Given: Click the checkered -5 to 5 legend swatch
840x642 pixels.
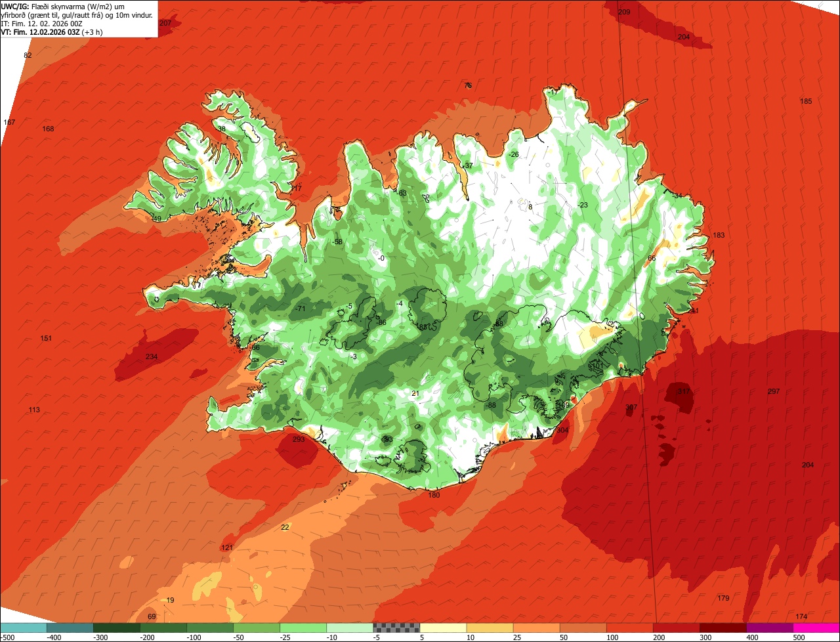Looking at the screenshot, I should click(x=396, y=628).
